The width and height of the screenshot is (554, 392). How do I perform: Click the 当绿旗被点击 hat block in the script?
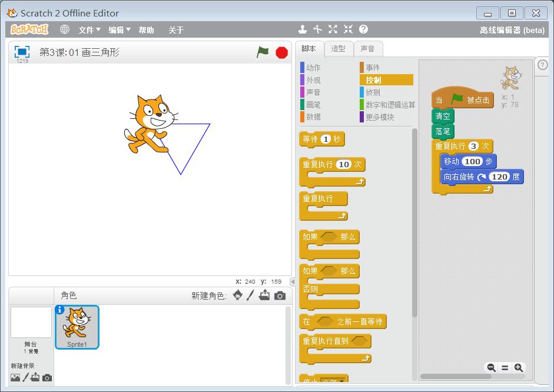tap(462, 98)
